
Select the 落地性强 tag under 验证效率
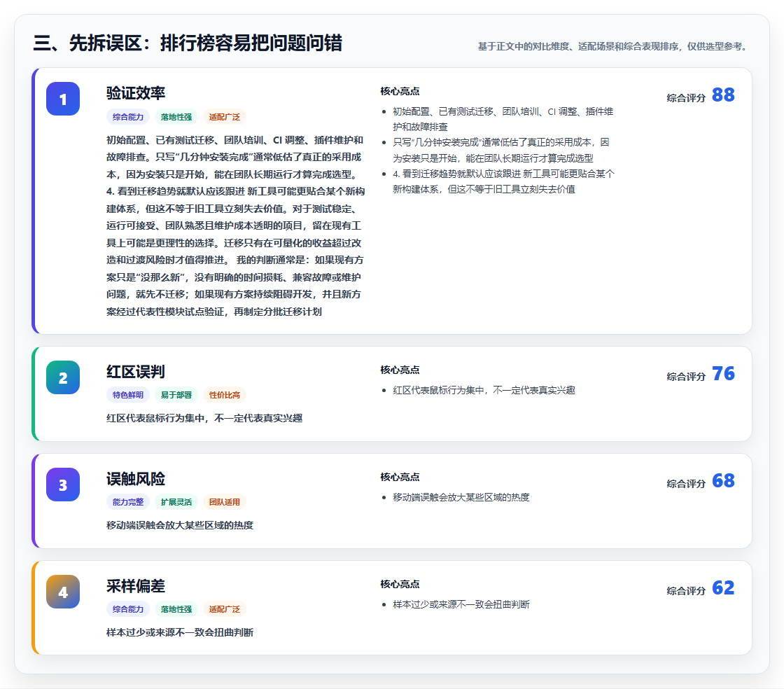(176, 117)
